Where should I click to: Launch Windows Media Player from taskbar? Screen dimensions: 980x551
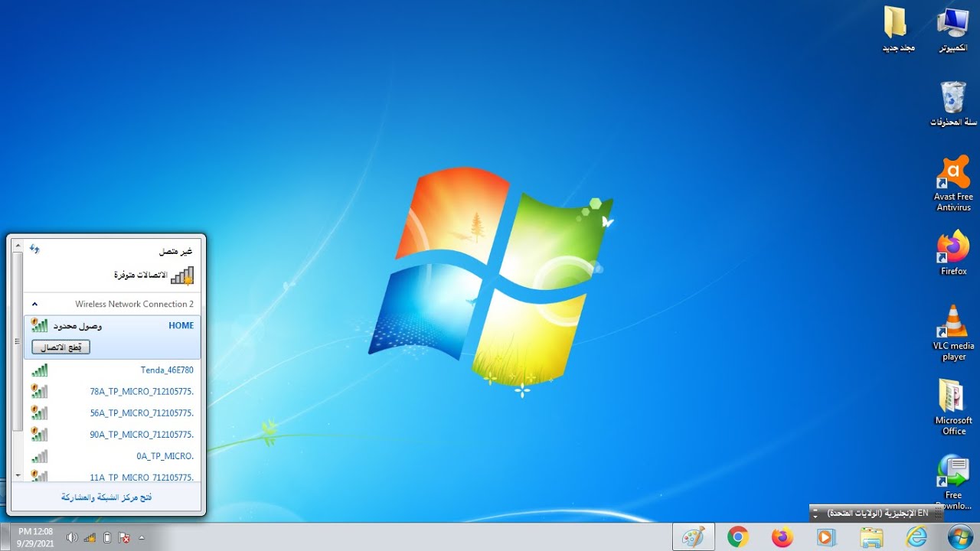click(826, 536)
